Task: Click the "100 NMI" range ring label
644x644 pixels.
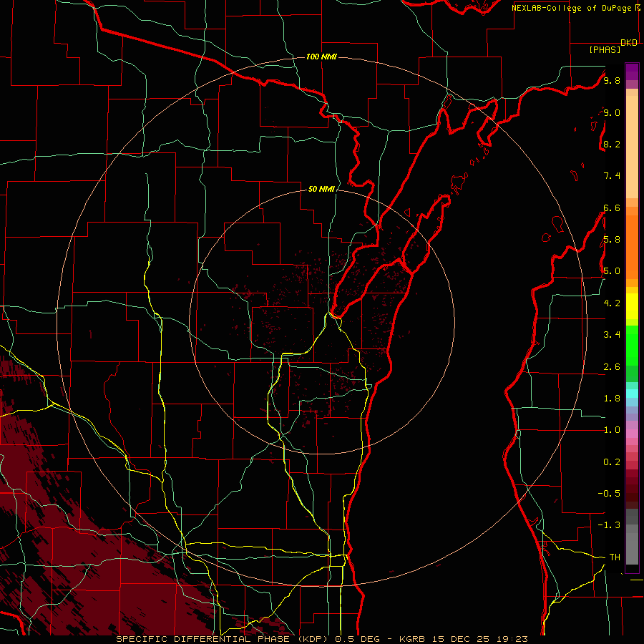Action: (321, 57)
